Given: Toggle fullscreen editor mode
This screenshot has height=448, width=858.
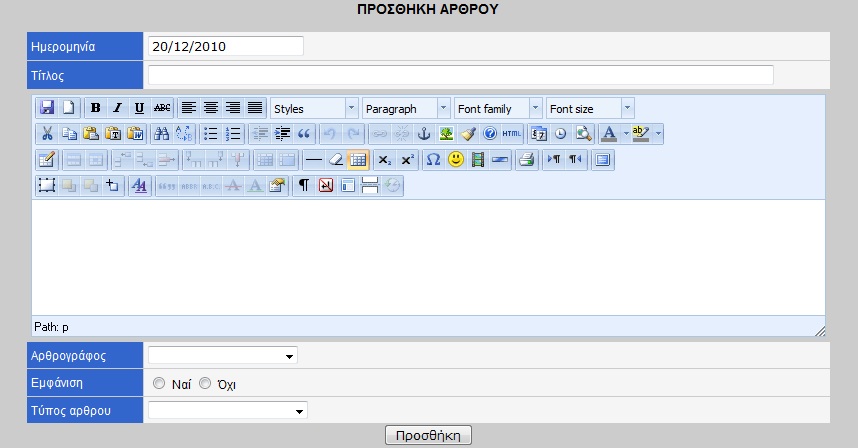Looking at the screenshot, I should tap(602, 160).
